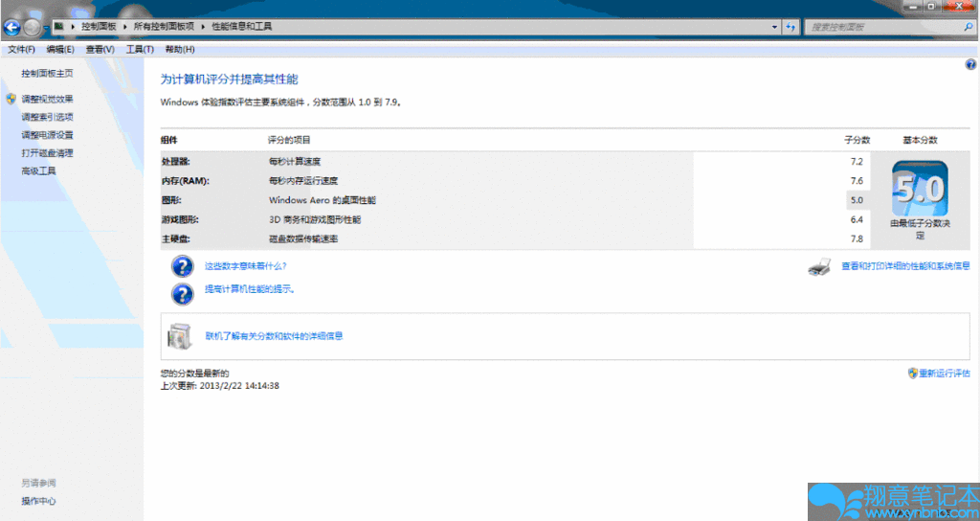Expand the address bar history dropdown
The image size is (980, 521).
(773, 27)
